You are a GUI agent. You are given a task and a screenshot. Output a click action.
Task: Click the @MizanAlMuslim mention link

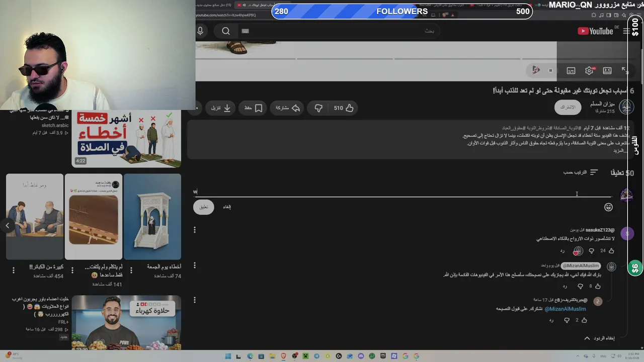click(566, 309)
